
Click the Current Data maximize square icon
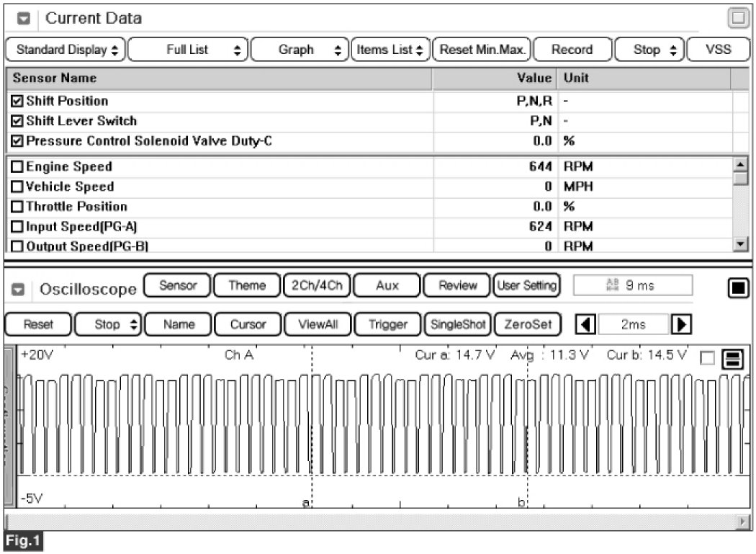[x=738, y=18]
